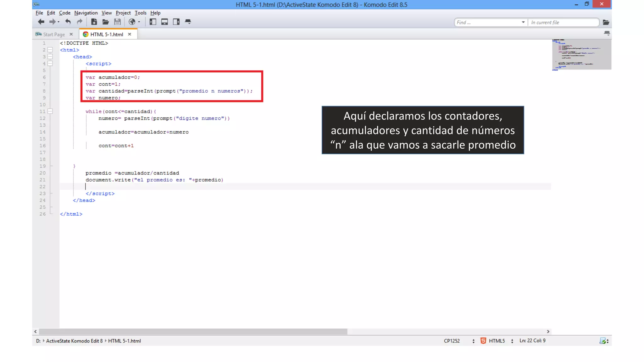Click the CP1252 encoding selector
644x362 pixels.
[452, 341]
